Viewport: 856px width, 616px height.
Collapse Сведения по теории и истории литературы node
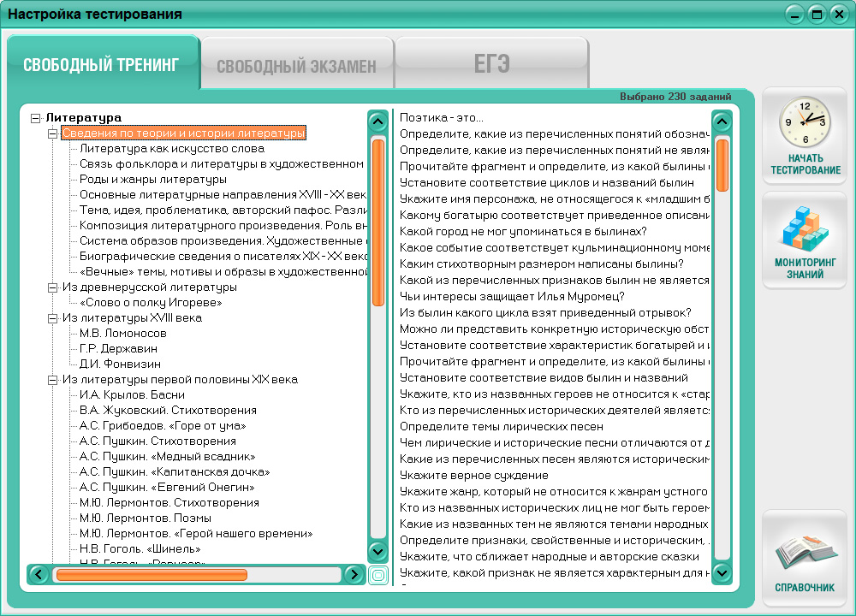pos(52,133)
